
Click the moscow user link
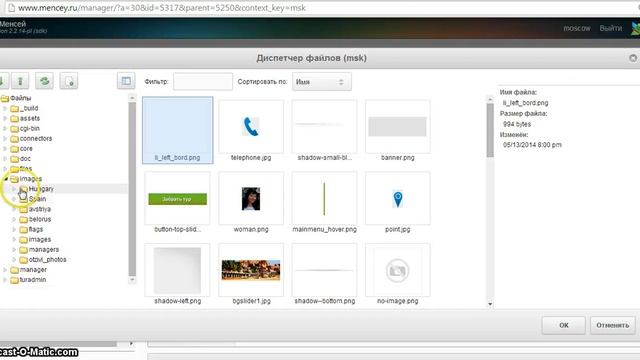tap(577, 28)
